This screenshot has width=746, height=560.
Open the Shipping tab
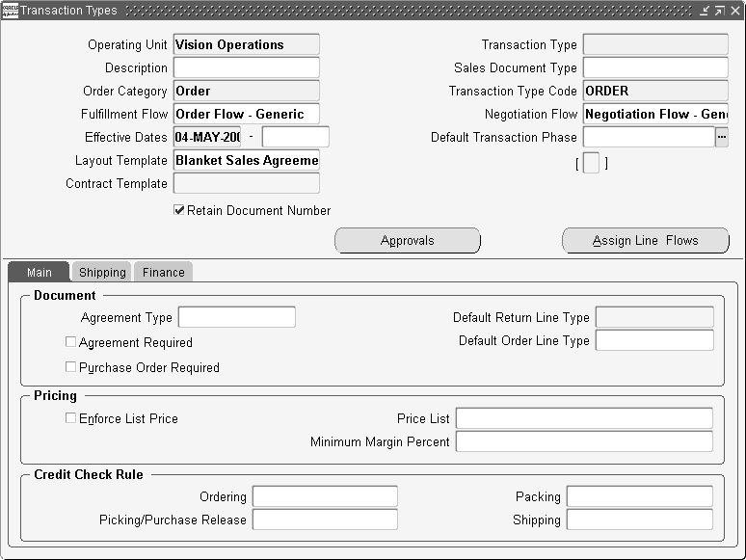pyautogui.click(x=102, y=272)
